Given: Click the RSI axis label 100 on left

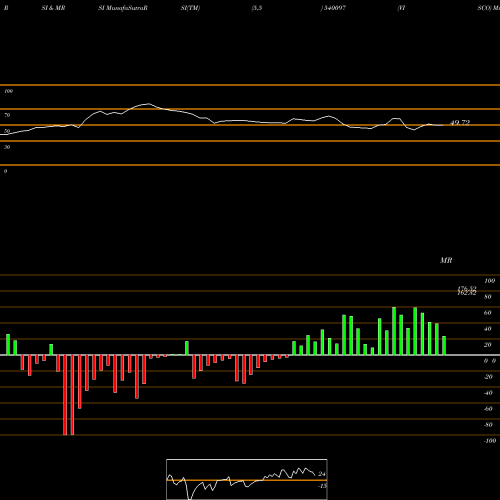Looking at the screenshot, I should pyautogui.click(x=8, y=91).
